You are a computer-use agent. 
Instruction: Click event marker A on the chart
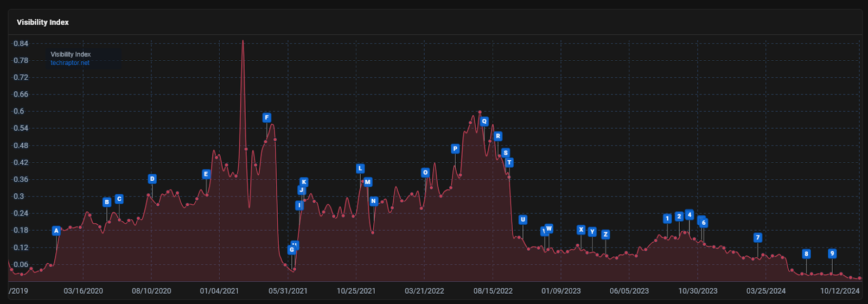point(56,231)
